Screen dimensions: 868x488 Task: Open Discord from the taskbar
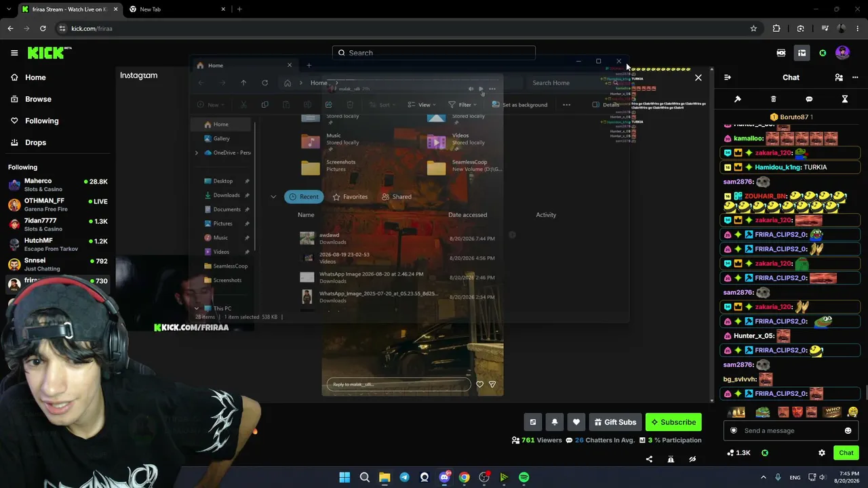click(444, 477)
